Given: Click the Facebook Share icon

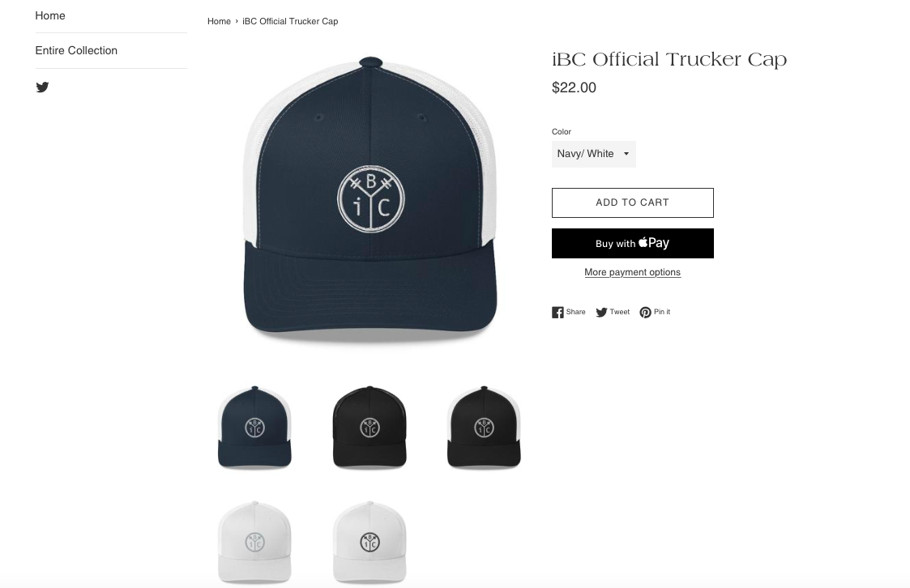Looking at the screenshot, I should (x=558, y=312).
